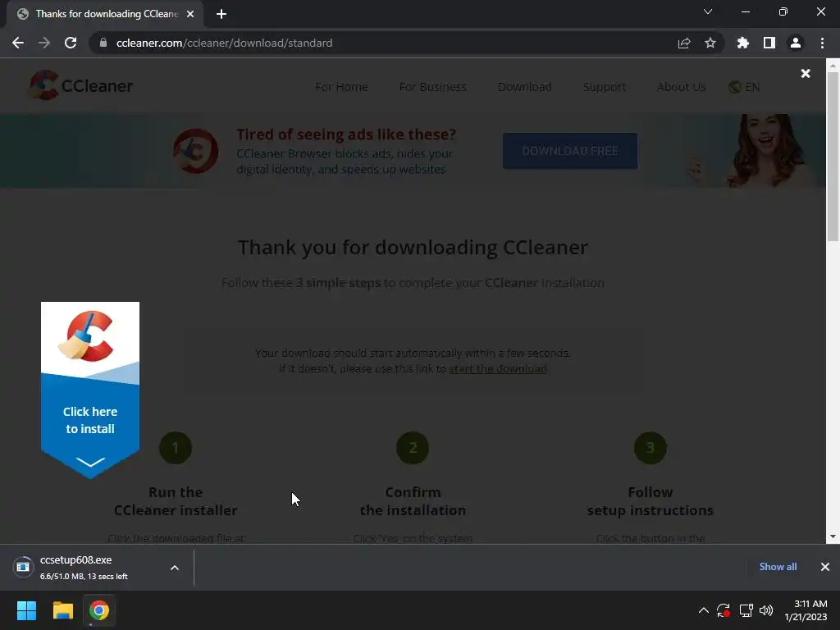Click the CCleaner logo in the header

81,85
